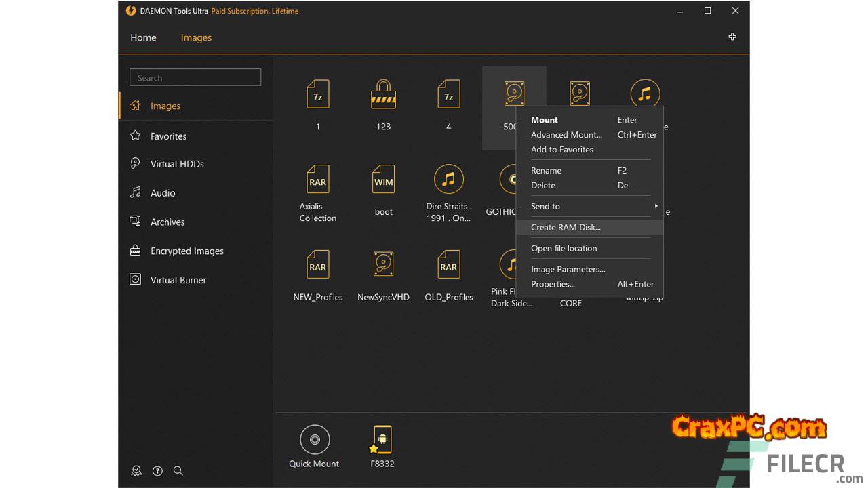
Task: Select the F8332 Android device icon
Action: tap(382, 440)
